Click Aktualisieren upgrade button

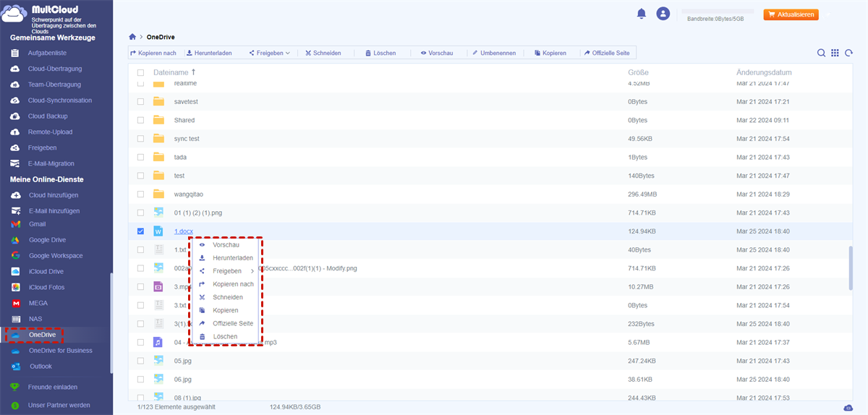click(x=791, y=14)
